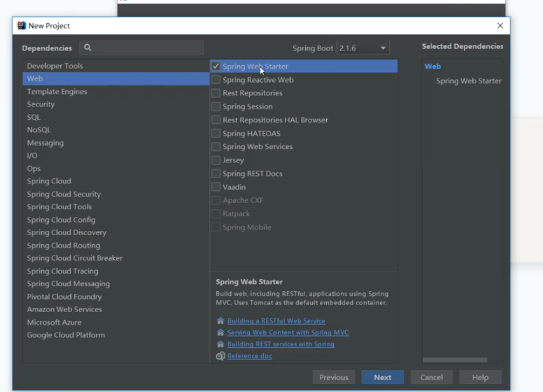
Task: Select Spring Web Starter in Selected Dependencies
Action: [x=469, y=81]
